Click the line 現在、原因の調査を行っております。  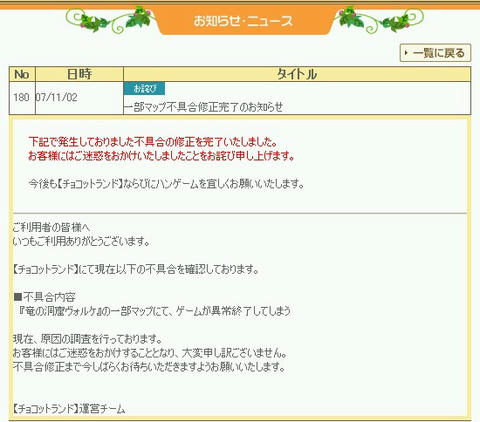point(87,339)
